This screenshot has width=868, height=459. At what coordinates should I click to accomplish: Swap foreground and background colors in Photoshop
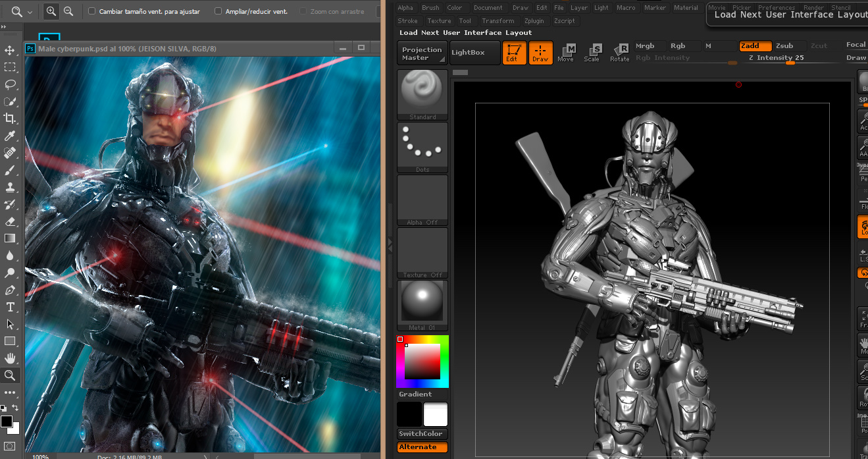(x=15, y=408)
